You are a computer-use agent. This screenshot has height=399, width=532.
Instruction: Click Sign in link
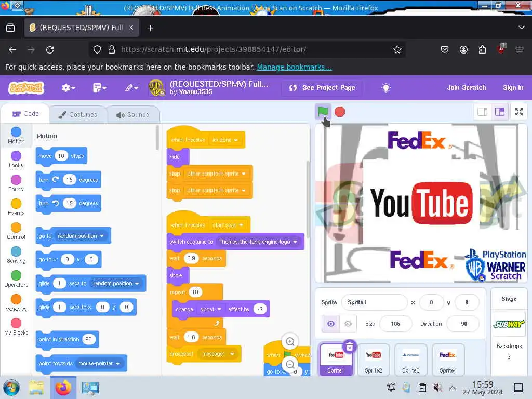pyautogui.click(x=513, y=87)
